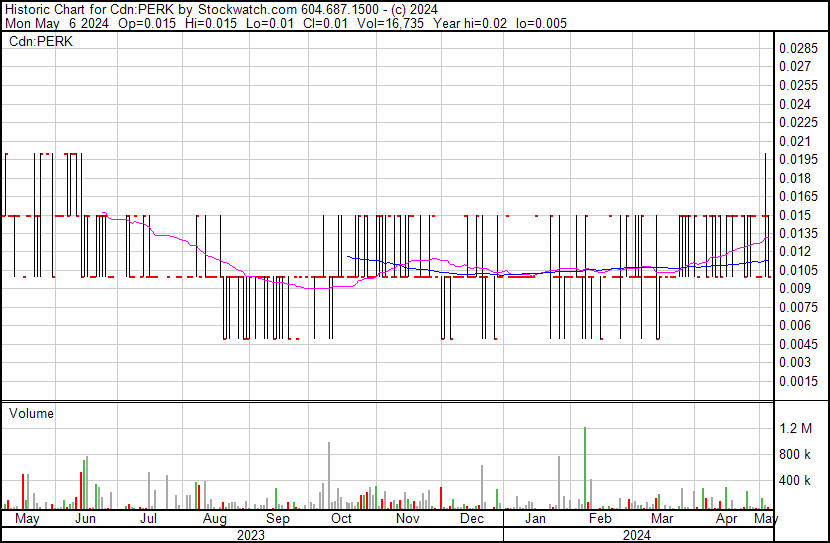Click the 2023 year label

coord(250,535)
